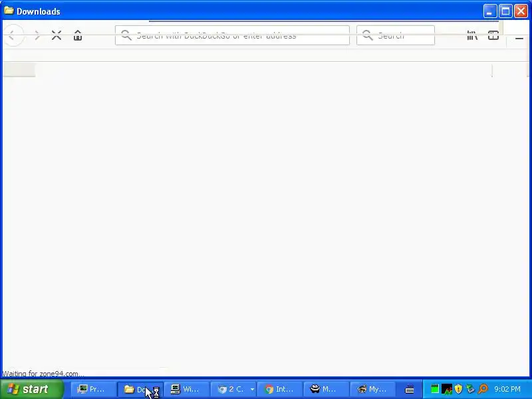Go back with the browser back arrow
The image size is (532, 399).
12,35
